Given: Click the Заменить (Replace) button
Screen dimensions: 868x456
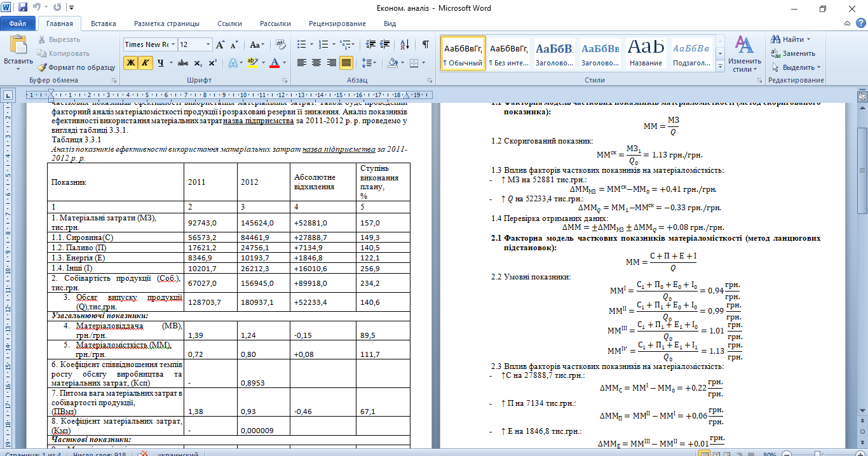Looking at the screenshot, I should coord(793,53).
